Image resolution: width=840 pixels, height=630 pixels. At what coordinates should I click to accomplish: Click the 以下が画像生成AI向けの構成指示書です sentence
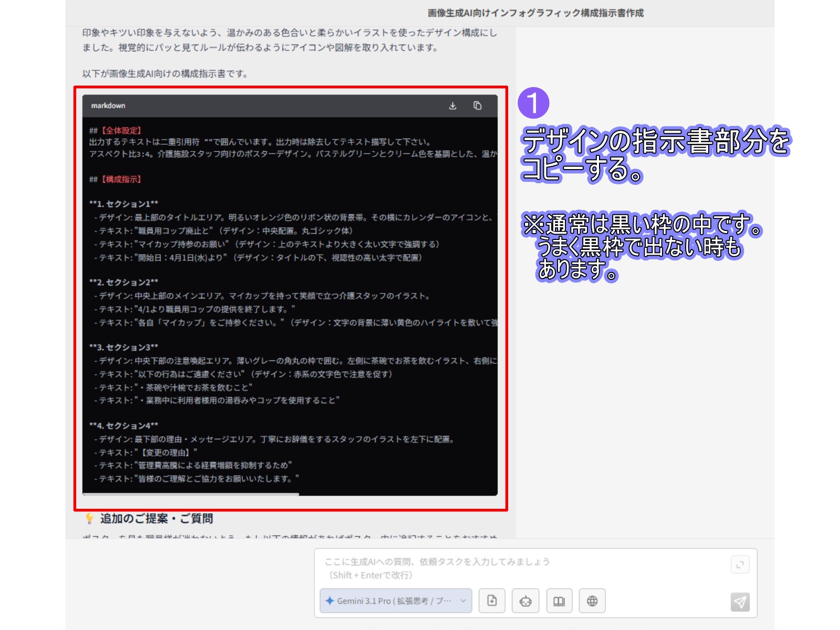coord(165,74)
